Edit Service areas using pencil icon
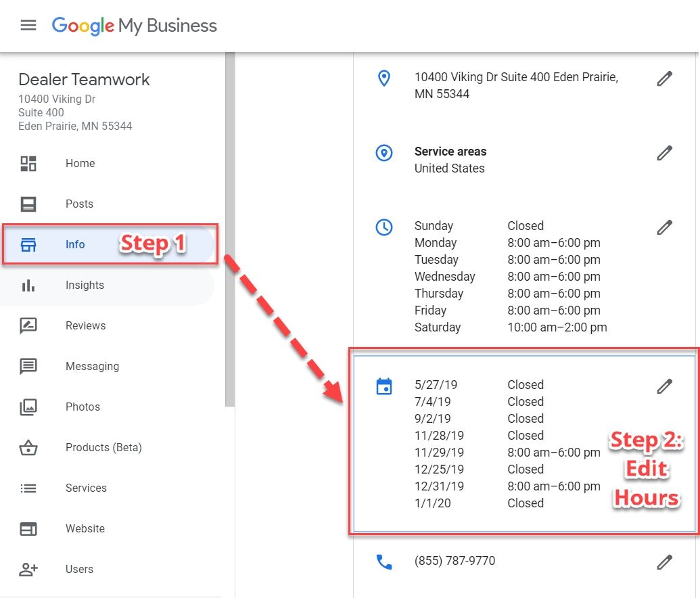Screen dimensions: 700x598 (664, 153)
